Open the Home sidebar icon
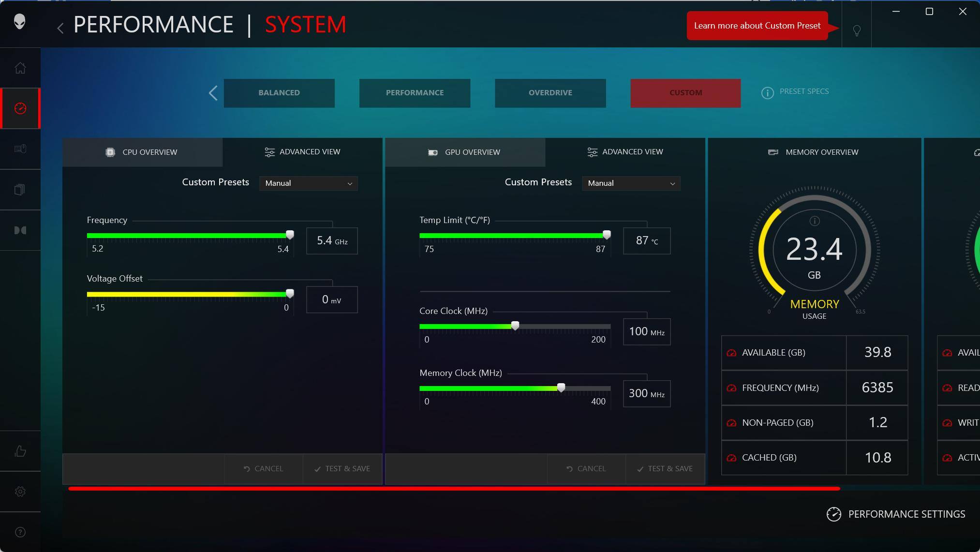980x552 pixels. click(x=20, y=68)
